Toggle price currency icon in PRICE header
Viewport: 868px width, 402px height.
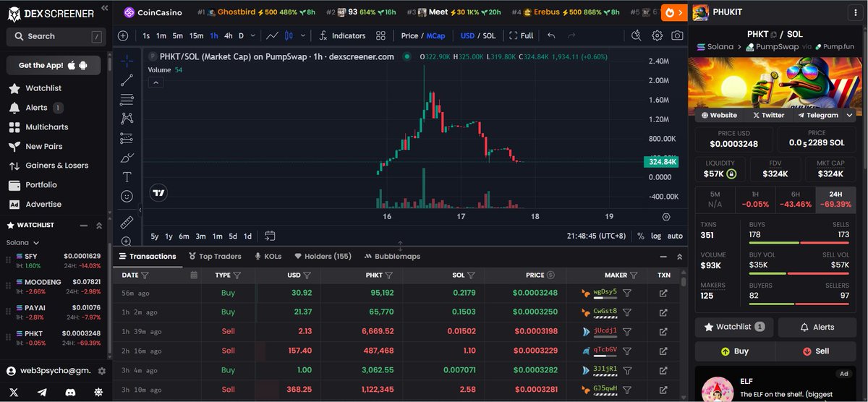(550, 275)
